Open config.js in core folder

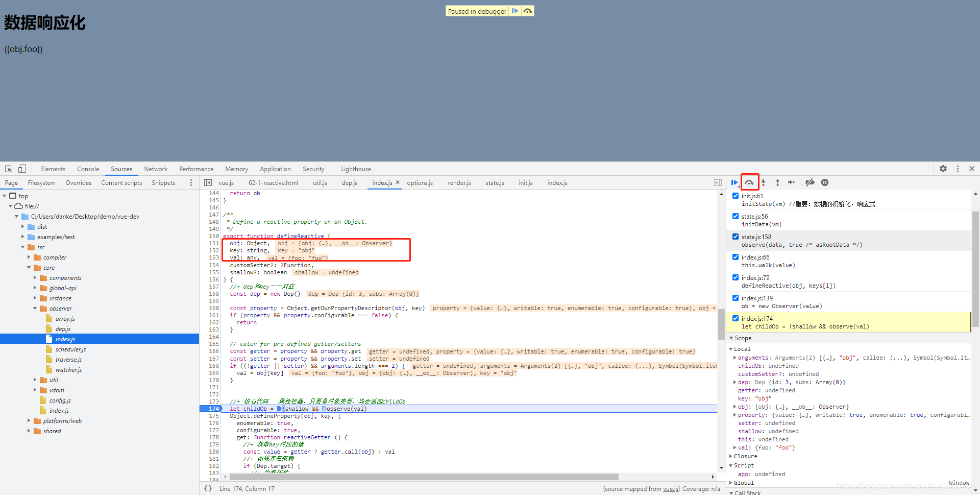click(60, 400)
